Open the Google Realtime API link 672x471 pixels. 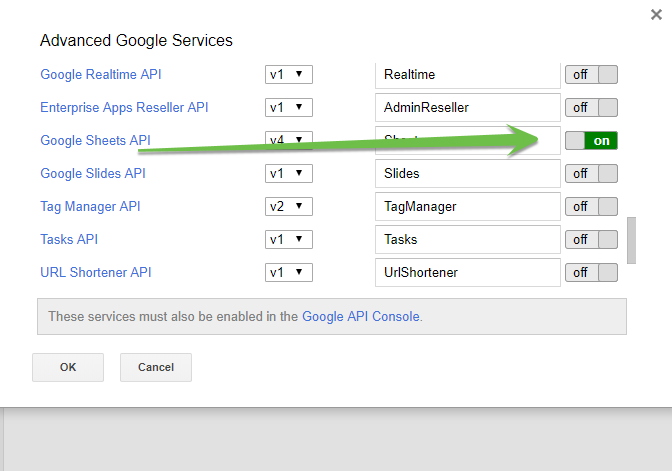pyautogui.click(x=101, y=75)
